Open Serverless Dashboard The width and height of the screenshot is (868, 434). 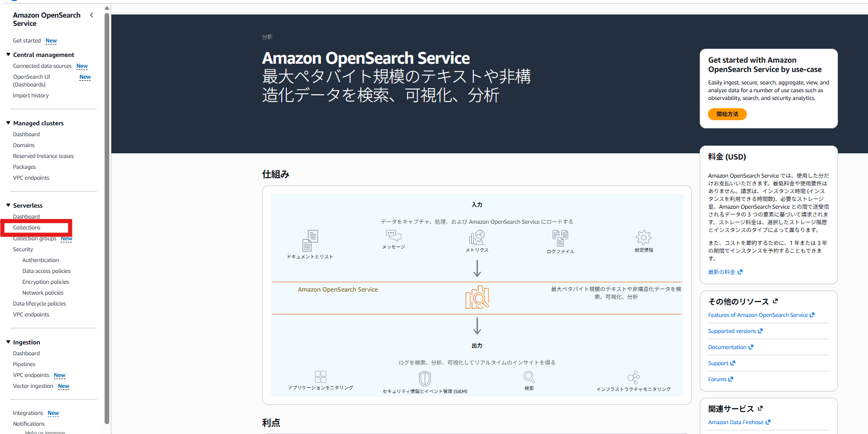[x=26, y=216]
